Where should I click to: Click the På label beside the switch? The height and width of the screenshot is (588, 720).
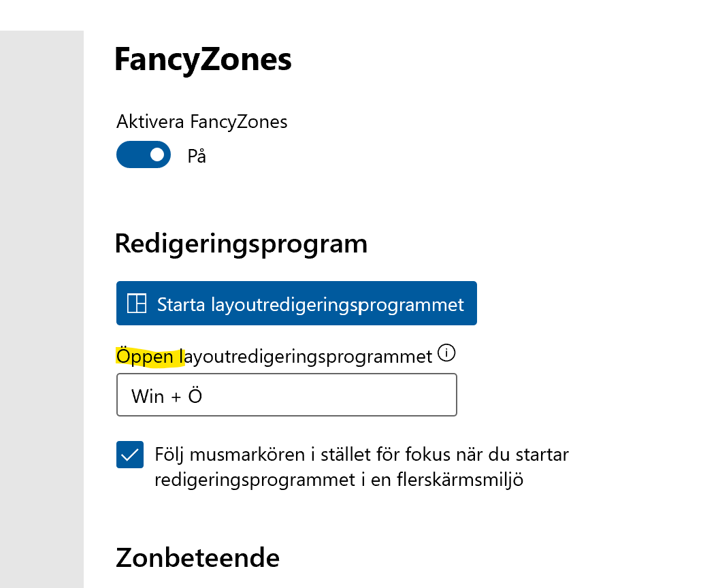[196, 155]
